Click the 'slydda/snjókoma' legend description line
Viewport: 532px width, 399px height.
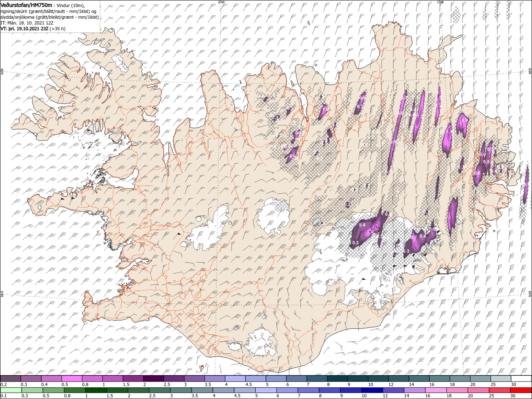[49, 17]
